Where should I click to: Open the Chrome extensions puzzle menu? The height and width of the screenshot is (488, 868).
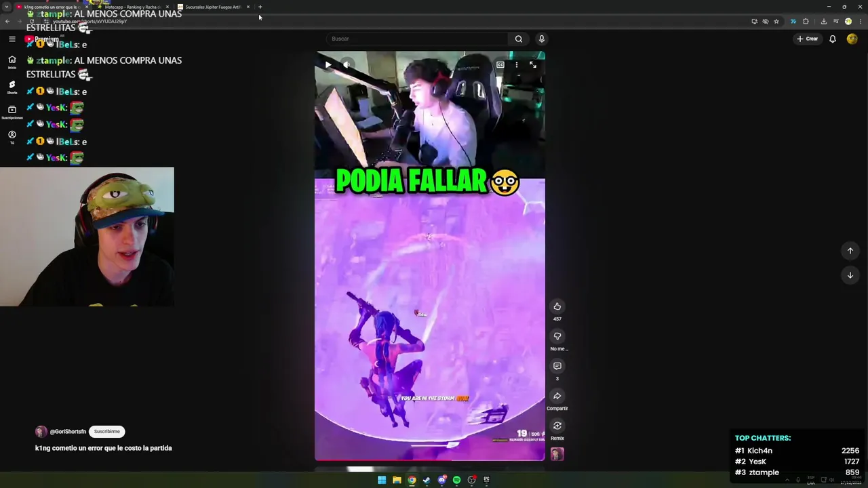point(806,22)
